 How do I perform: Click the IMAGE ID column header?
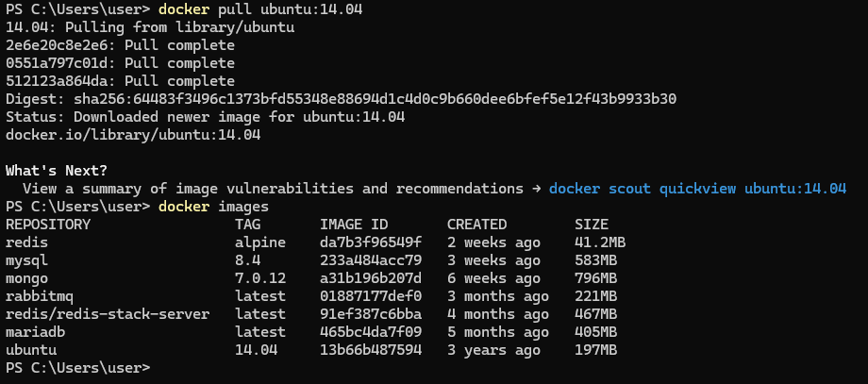354,225
